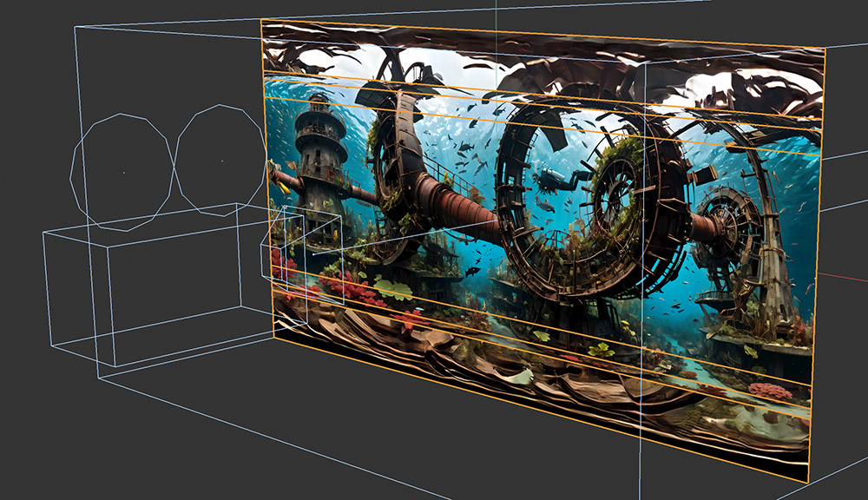Image resolution: width=868 pixels, height=500 pixels.
Task: Click the top-left corner of the image plane
Action: coord(262,21)
